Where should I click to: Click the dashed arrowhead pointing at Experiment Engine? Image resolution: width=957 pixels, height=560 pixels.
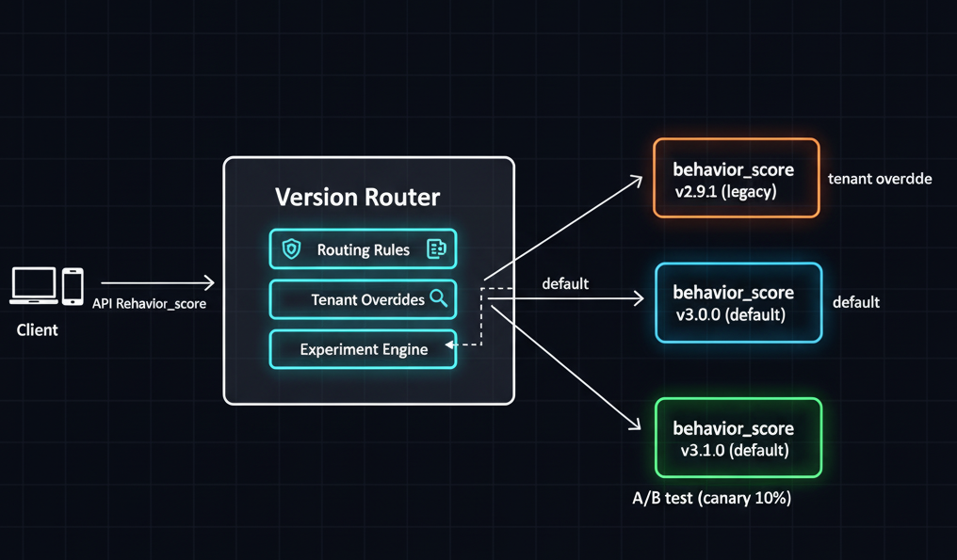[x=451, y=345]
